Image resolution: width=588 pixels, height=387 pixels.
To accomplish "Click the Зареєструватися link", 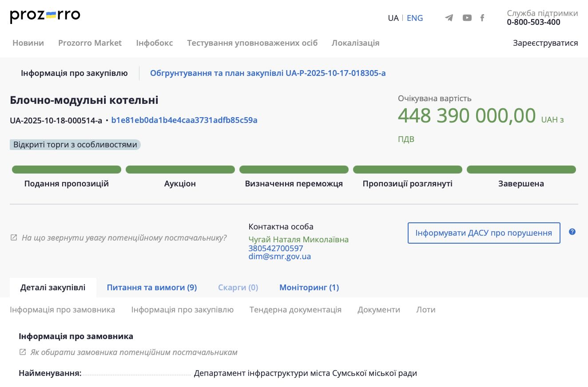I will pos(545,43).
